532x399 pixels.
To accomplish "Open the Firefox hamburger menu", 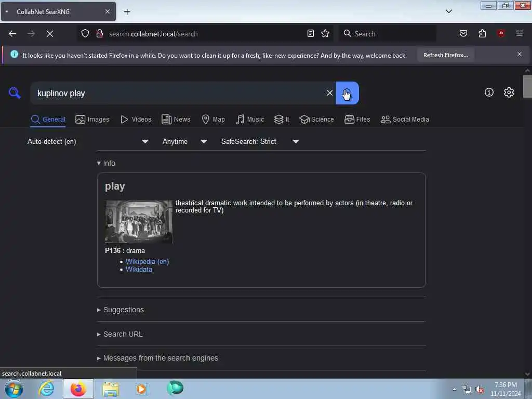I will click(519, 33).
